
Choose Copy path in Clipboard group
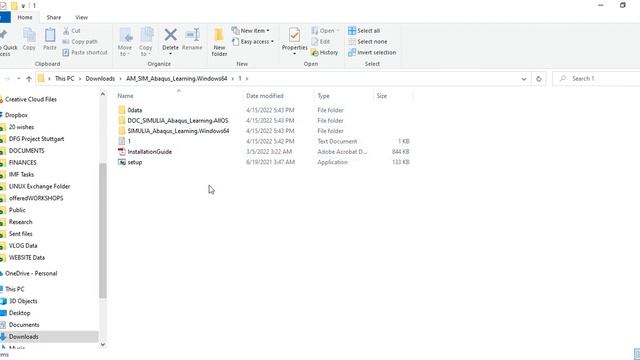(80, 42)
